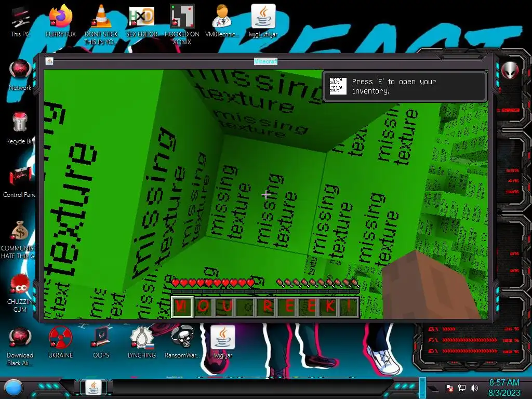This screenshot has width=532, height=399.
Task: Click the Java icon in Minecraft title bar
Action: click(49, 61)
